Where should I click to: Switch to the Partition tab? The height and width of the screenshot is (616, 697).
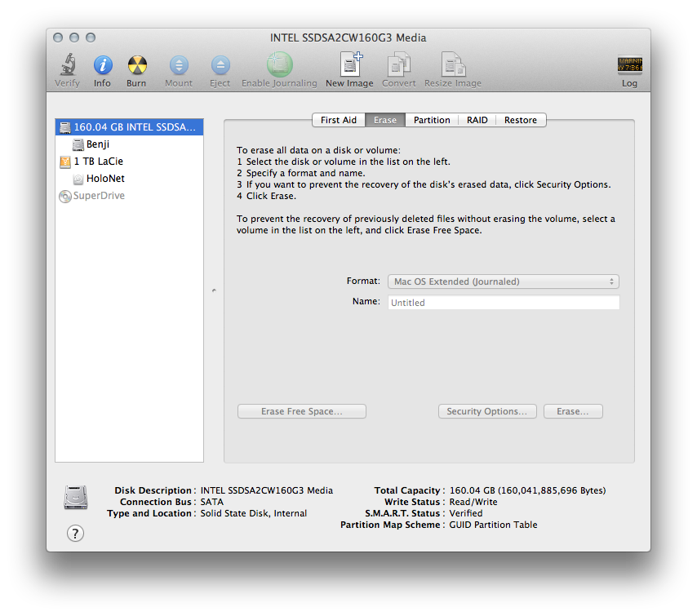click(x=432, y=120)
